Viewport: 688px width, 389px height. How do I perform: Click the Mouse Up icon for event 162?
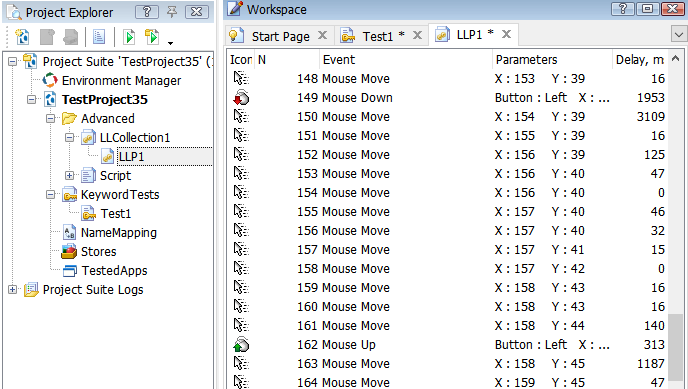[241, 344]
